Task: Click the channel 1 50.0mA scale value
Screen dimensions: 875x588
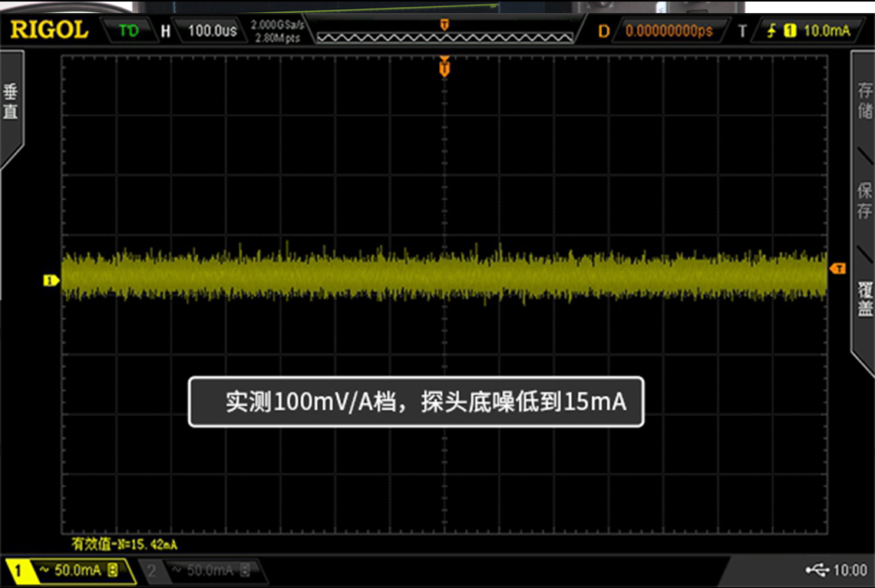Action: pyautogui.click(x=78, y=570)
